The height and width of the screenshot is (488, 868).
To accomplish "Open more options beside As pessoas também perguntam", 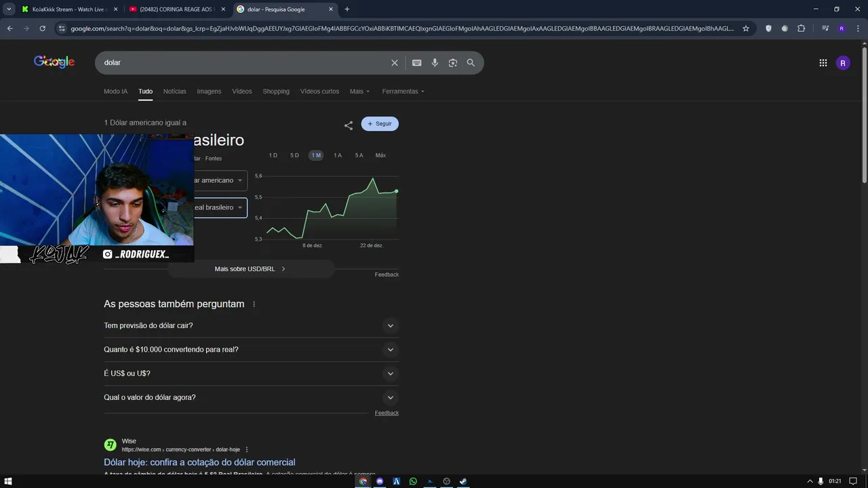I will click(254, 304).
